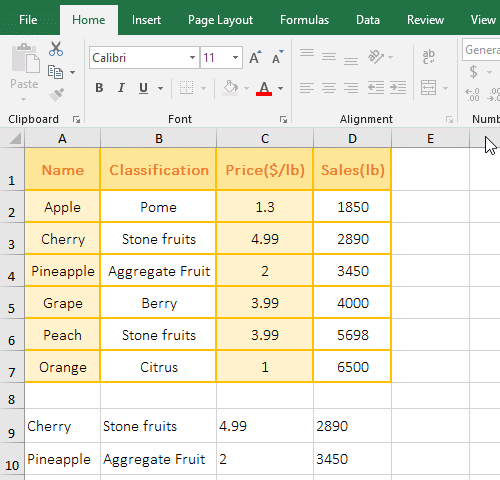The height and width of the screenshot is (480, 500).
Task: Toggle Italic formatting
Action: coord(121,88)
